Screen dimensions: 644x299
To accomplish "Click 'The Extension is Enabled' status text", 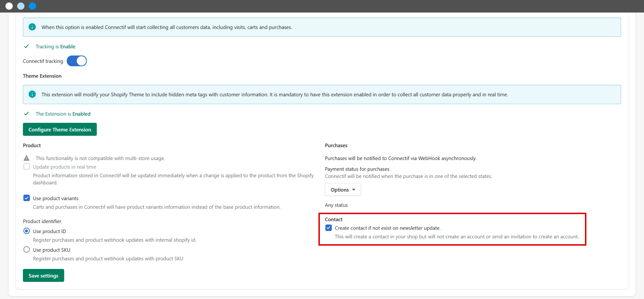I will click(x=63, y=114).
